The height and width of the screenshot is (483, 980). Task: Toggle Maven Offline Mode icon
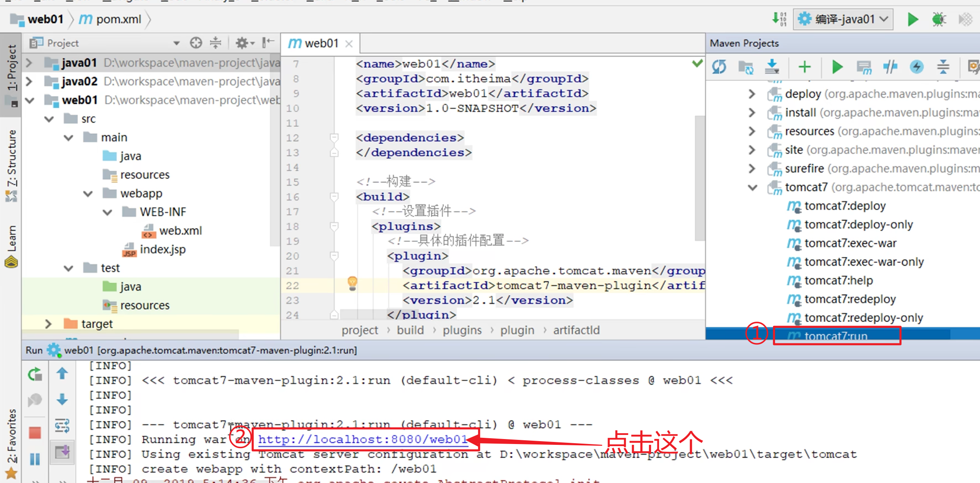890,67
